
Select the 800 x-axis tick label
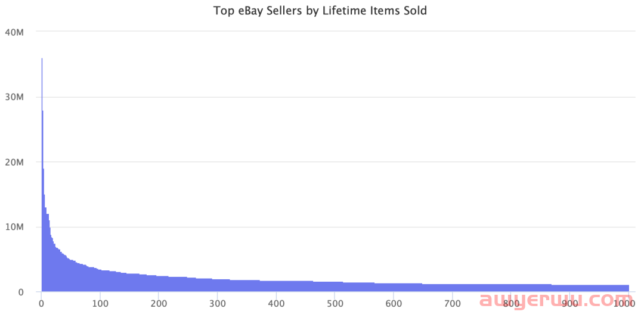pos(511,304)
